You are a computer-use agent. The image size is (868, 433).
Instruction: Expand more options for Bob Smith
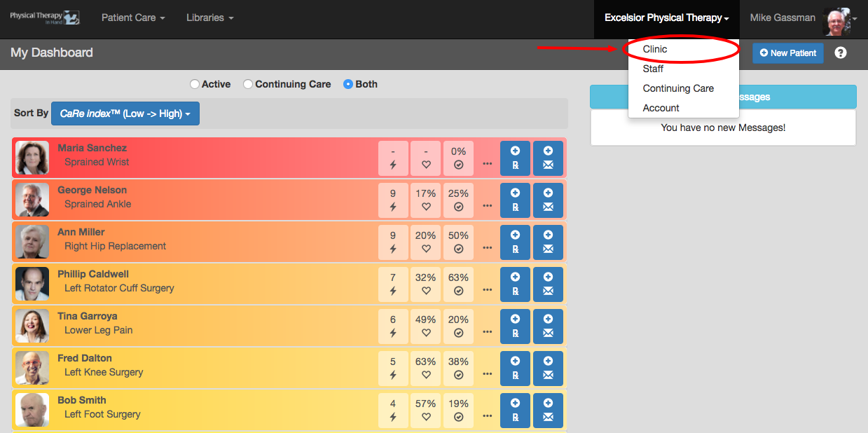487,417
